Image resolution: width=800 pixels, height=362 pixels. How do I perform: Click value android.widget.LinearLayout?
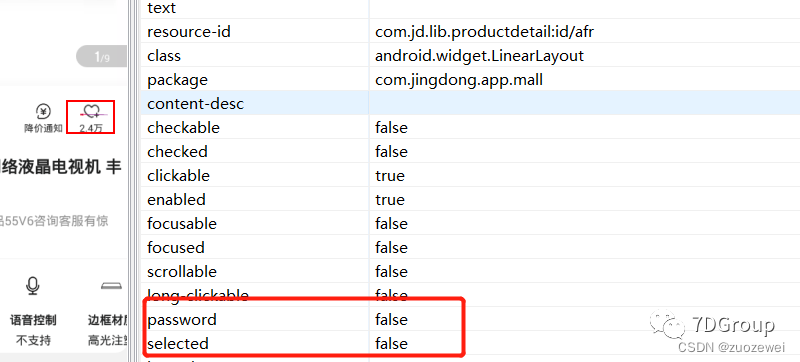point(479,56)
